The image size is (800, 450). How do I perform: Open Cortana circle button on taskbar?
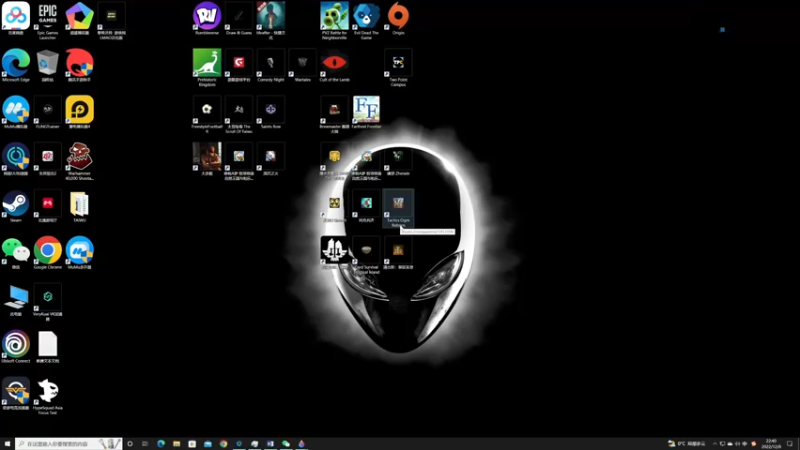point(130,444)
